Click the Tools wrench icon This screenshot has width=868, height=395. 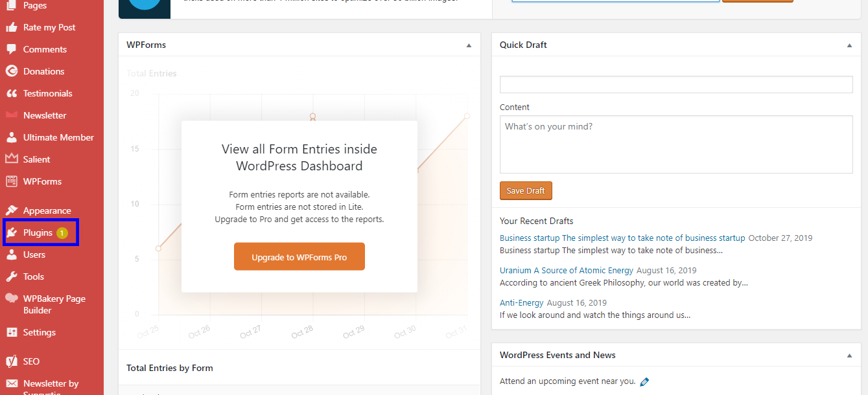pos(12,276)
